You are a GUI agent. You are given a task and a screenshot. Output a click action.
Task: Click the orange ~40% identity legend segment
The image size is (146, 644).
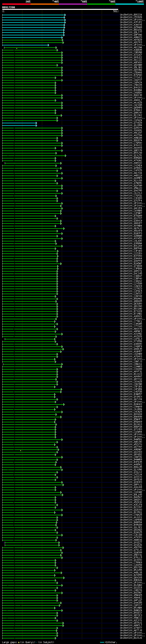click(45, 4)
